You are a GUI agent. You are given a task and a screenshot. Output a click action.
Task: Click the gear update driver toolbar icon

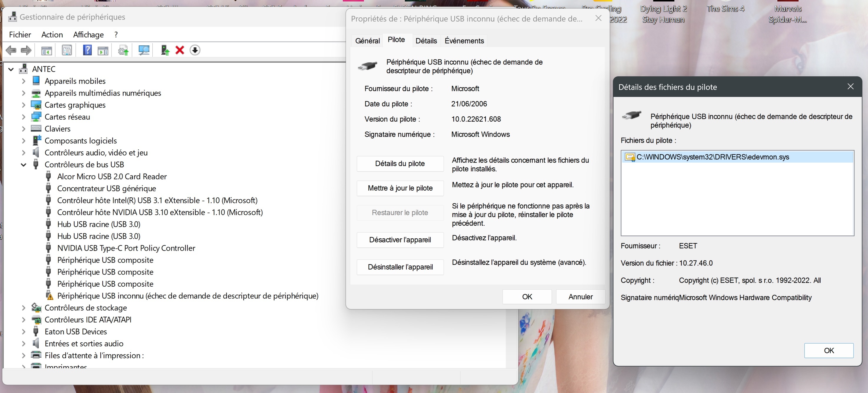(x=123, y=50)
